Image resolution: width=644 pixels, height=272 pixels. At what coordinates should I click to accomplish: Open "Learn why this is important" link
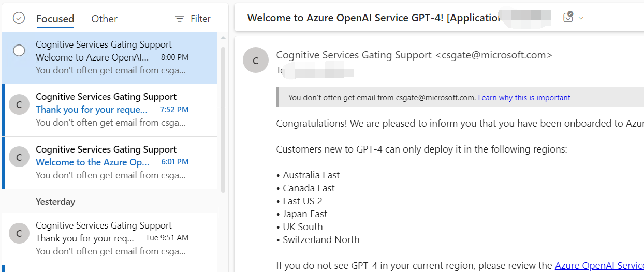click(524, 97)
